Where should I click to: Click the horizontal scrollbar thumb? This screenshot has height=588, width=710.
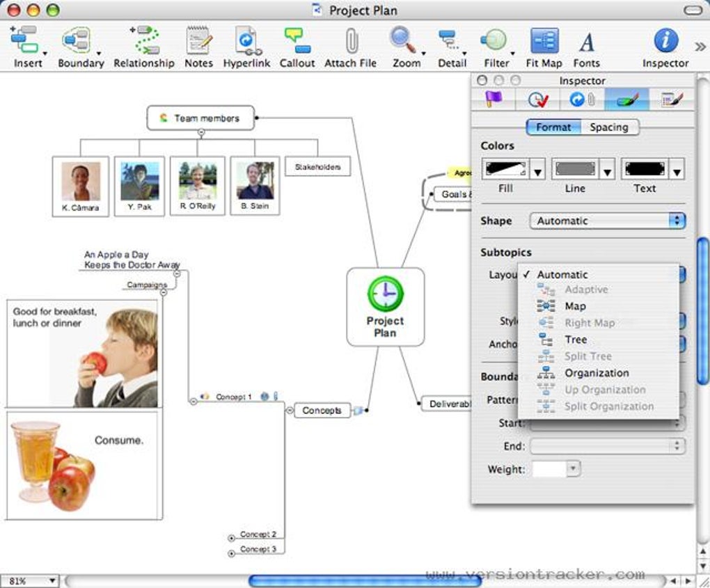pyautogui.click(x=365, y=580)
